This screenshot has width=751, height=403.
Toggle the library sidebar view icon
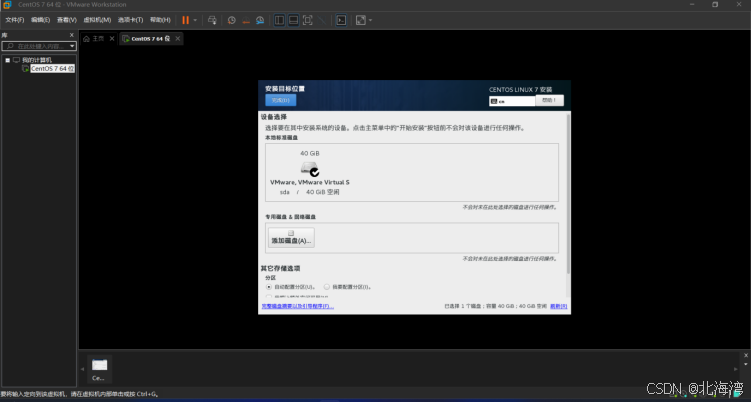[x=279, y=20]
